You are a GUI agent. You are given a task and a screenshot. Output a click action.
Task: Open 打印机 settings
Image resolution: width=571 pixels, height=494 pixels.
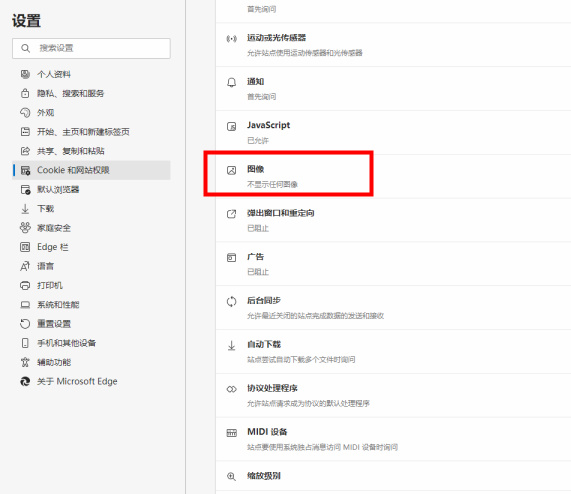click(91, 285)
